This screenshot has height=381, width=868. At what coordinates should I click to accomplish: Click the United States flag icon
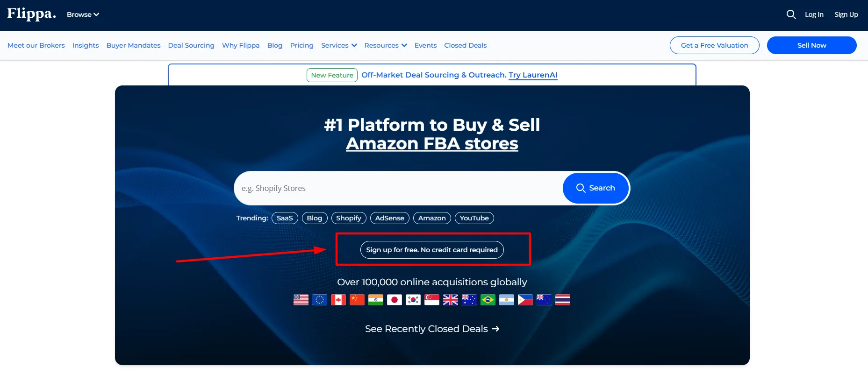tap(301, 300)
